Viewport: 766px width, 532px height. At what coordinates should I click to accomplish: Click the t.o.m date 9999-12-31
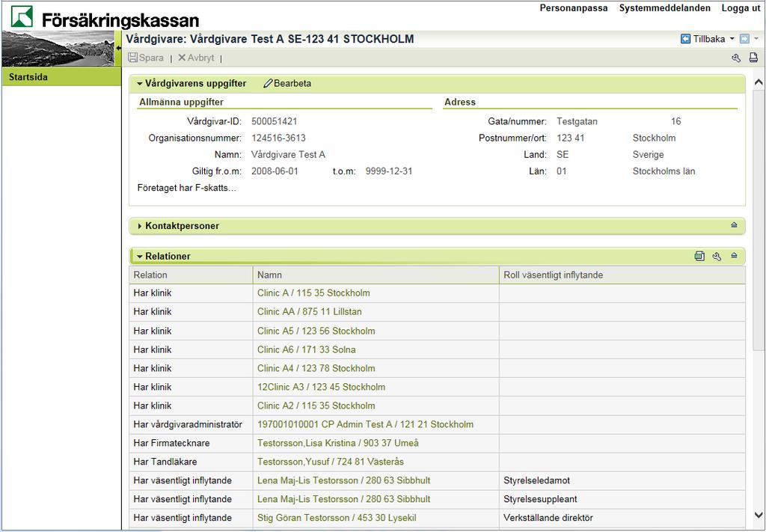(x=389, y=171)
